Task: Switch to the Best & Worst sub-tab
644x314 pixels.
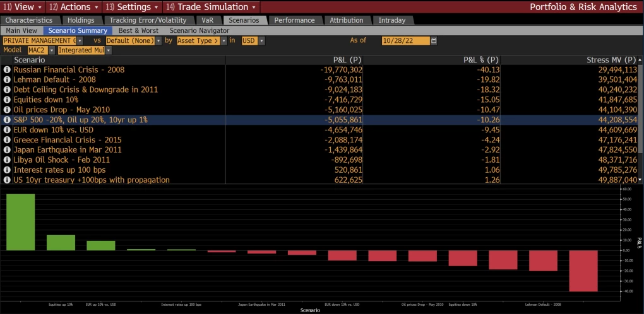Action: pos(138,30)
